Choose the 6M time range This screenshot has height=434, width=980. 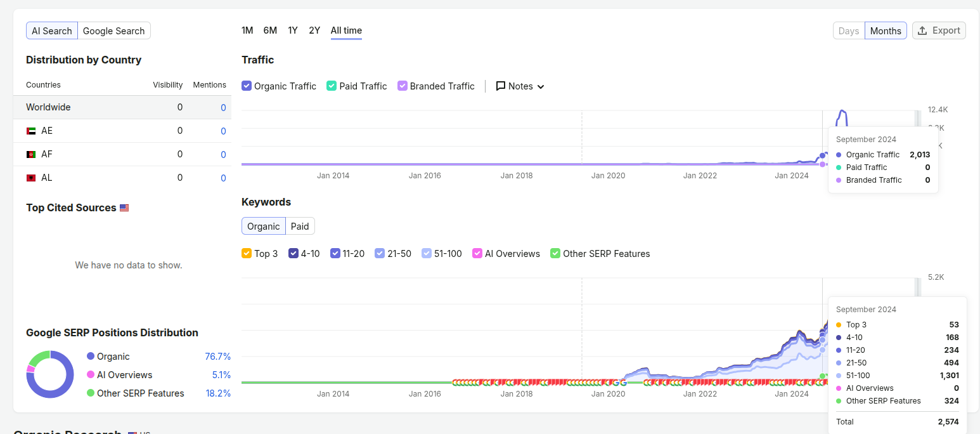(x=270, y=30)
